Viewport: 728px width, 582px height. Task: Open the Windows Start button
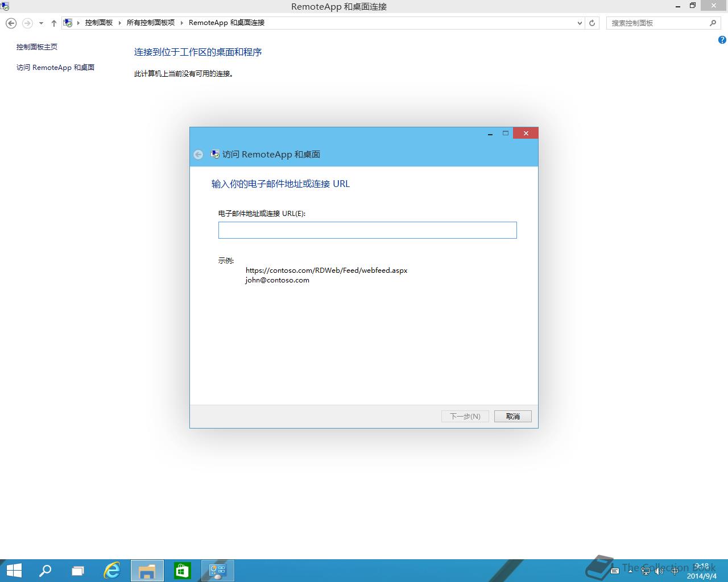pyautogui.click(x=14, y=571)
